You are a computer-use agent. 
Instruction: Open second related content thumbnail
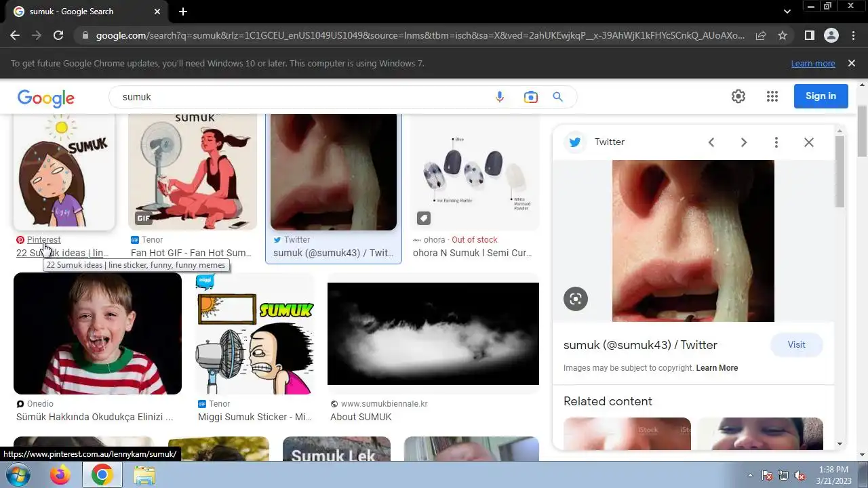click(760, 434)
